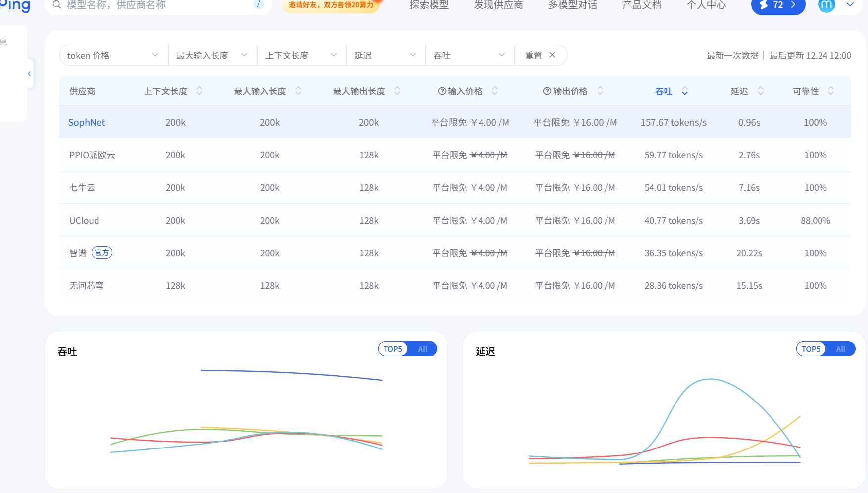Open the SophNet supplier link
This screenshot has width=868, height=493.
87,122
